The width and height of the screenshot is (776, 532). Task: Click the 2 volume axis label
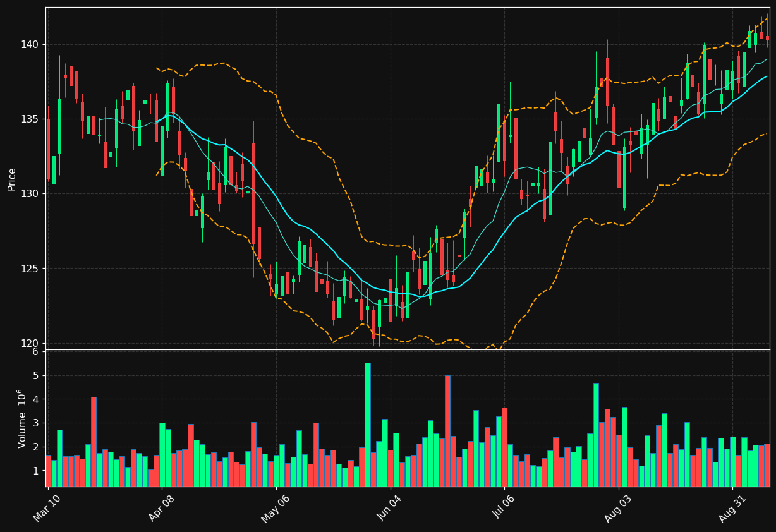[35, 447]
